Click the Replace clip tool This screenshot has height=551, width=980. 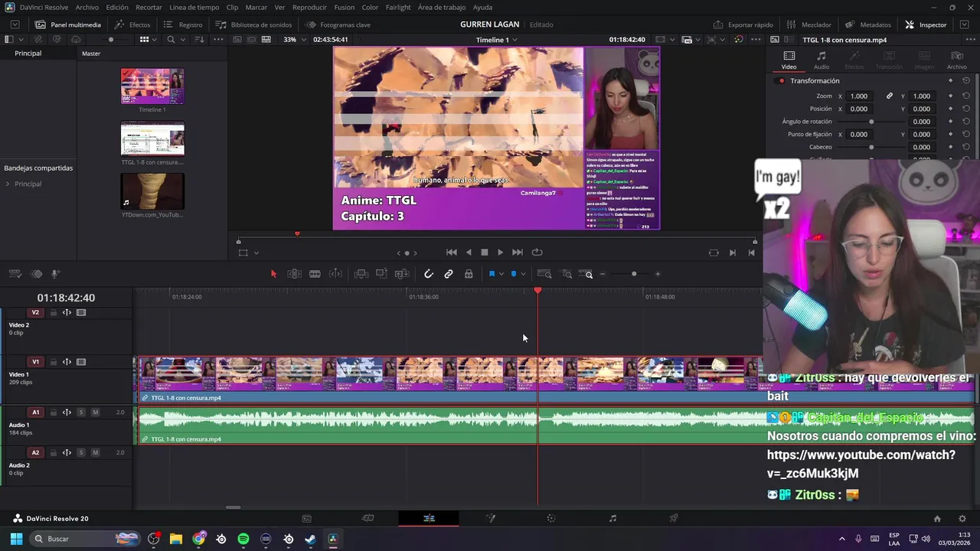(402, 274)
